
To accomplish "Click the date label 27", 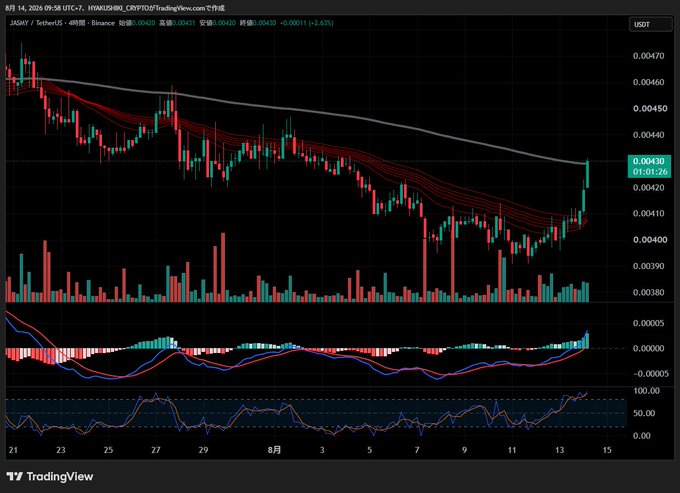I will point(156,450).
